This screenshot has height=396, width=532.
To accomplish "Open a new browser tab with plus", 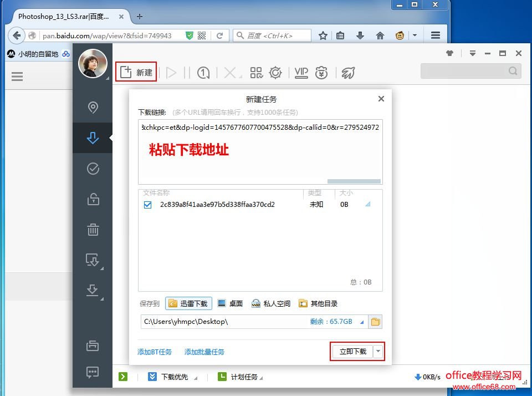I will click(140, 16).
